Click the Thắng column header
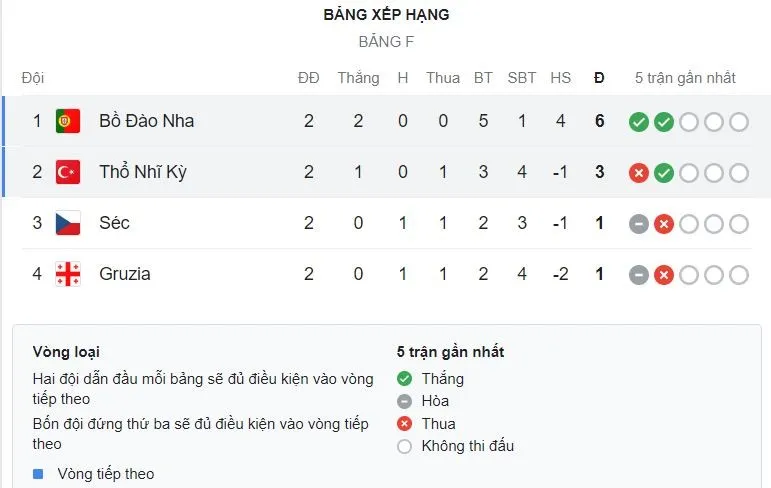 [358, 78]
